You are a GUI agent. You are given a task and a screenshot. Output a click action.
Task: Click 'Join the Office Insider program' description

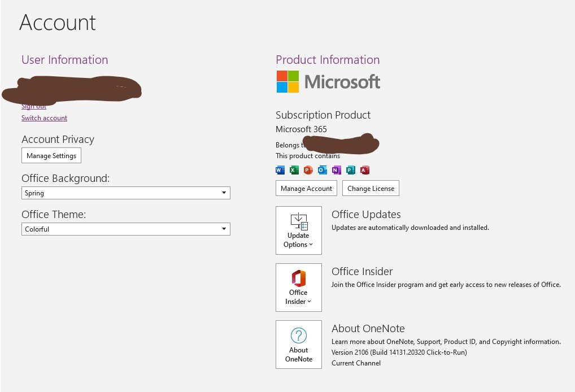[446, 285]
